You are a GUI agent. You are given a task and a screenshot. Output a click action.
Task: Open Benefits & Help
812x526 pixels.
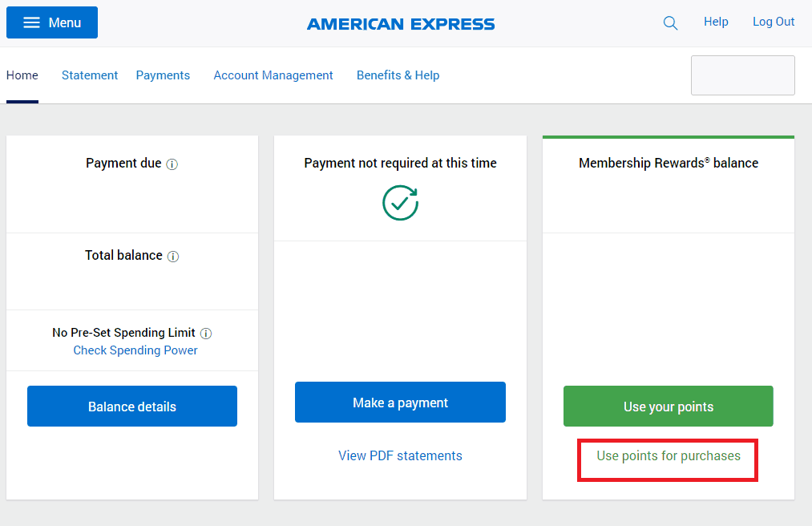coord(398,75)
